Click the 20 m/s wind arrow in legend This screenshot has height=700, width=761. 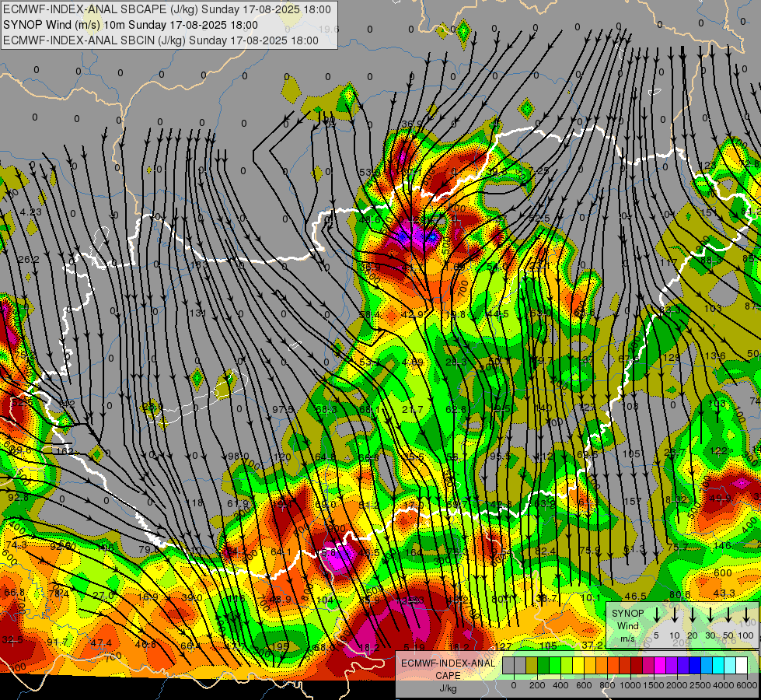(x=693, y=615)
